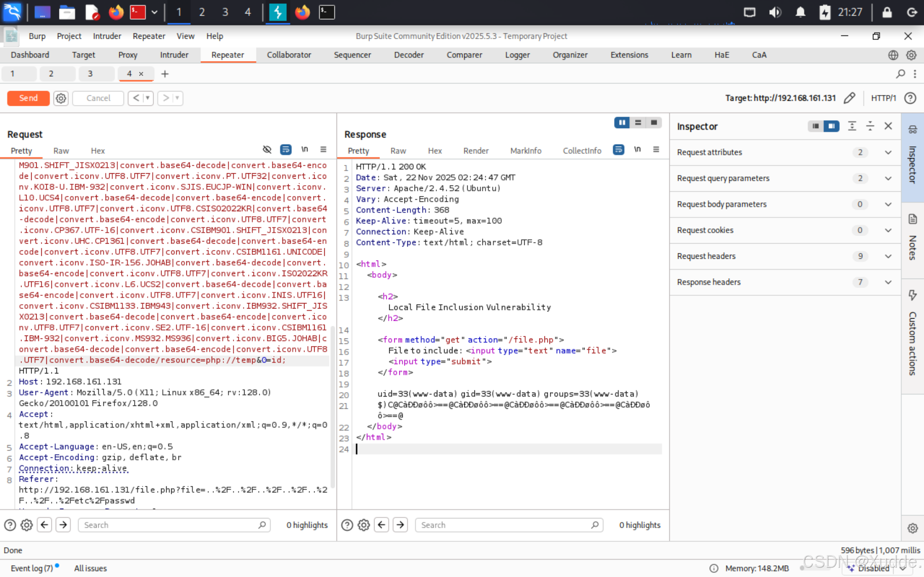Click the orange Send button
The width and height of the screenshot is (924, 577).
(x=28, y=98)
